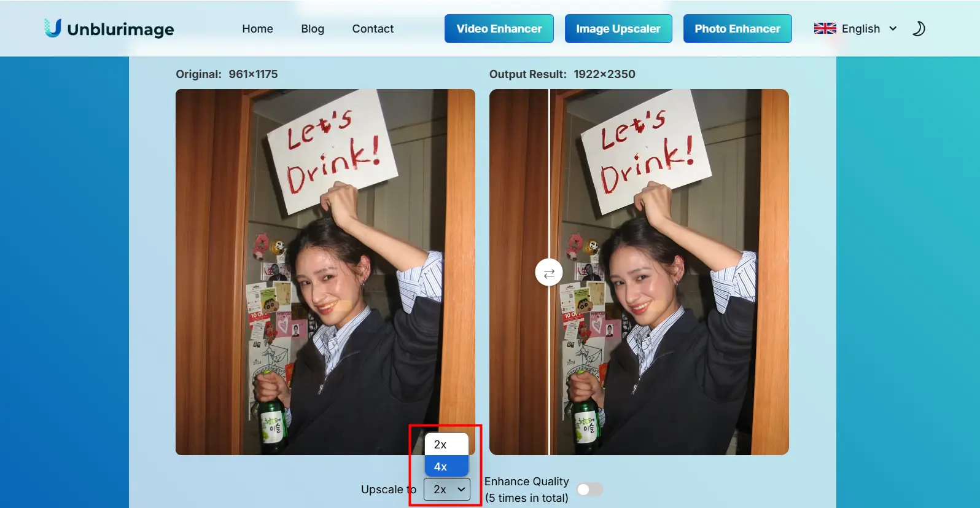
Task: Select the 4x upscale option
Action: pyautogui.click(x=446, y=466)
